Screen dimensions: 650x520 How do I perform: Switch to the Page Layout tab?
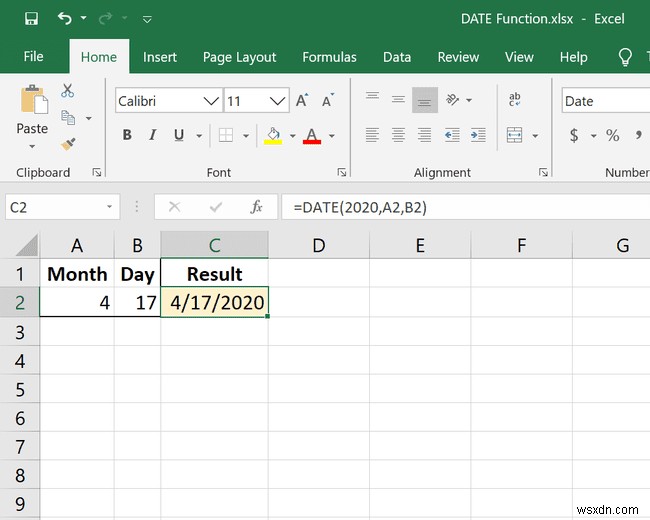click(239, 57)
